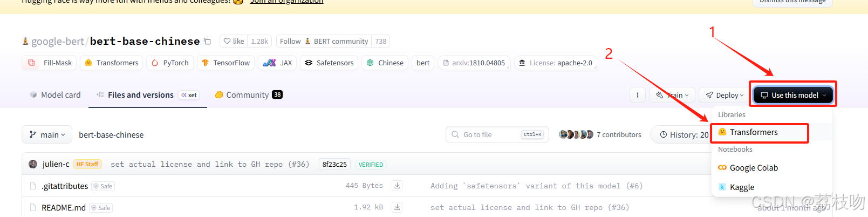
Task: Click the Community count badge 38
Action: tap(277, 94)
